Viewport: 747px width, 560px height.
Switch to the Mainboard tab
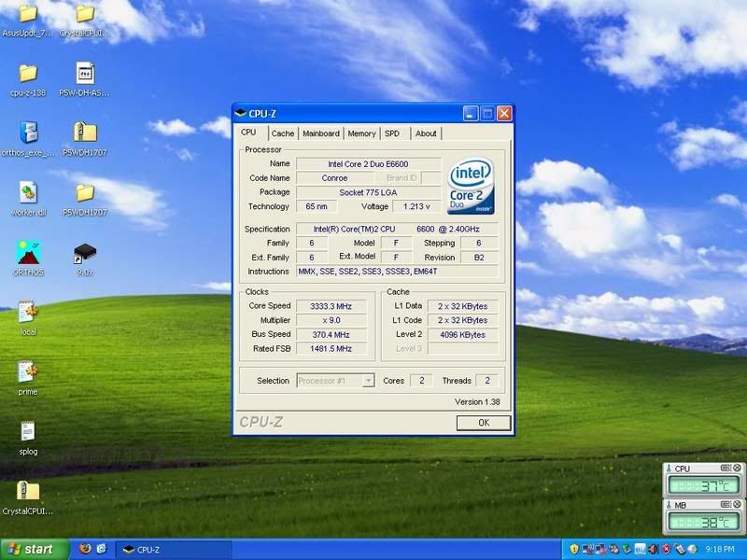pos(321,133)
